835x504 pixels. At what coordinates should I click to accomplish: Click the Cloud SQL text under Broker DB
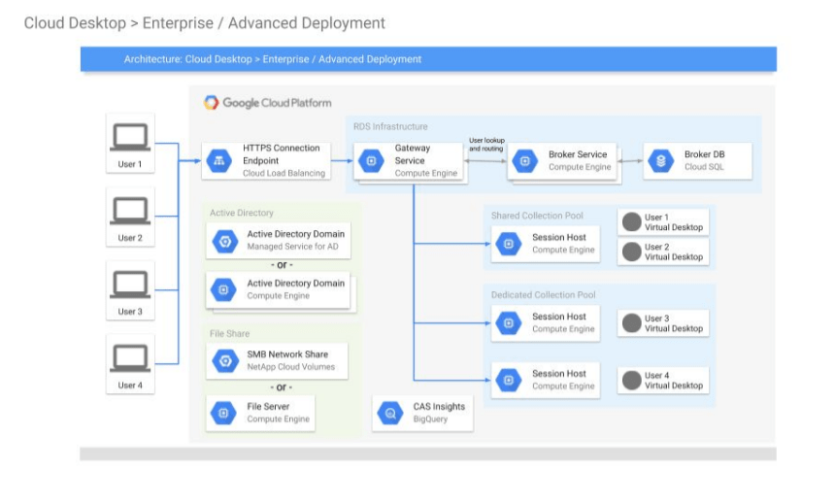click(x=704, y=167)
